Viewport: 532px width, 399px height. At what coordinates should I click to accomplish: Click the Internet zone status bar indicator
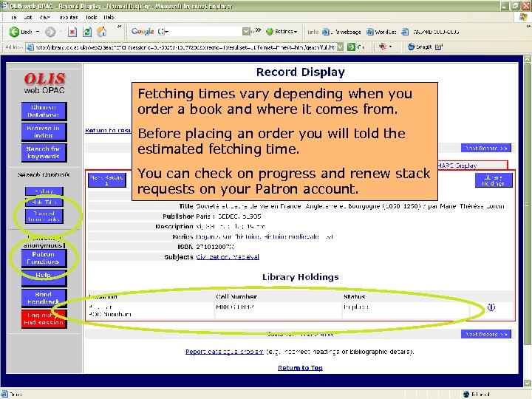tap(477, 395)
